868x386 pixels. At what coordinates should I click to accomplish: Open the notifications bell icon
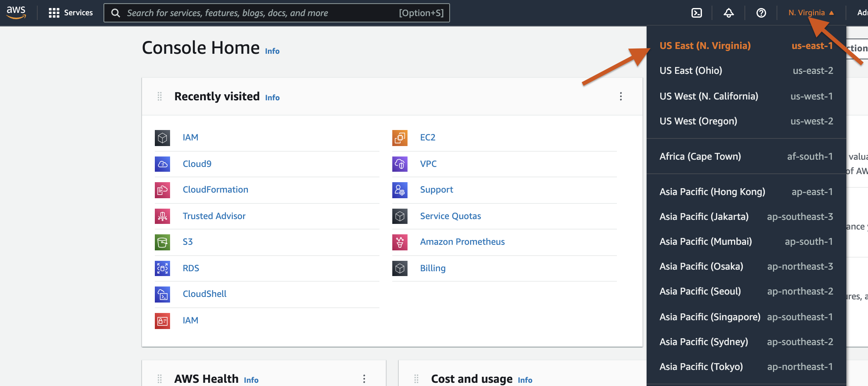point(728,13)
